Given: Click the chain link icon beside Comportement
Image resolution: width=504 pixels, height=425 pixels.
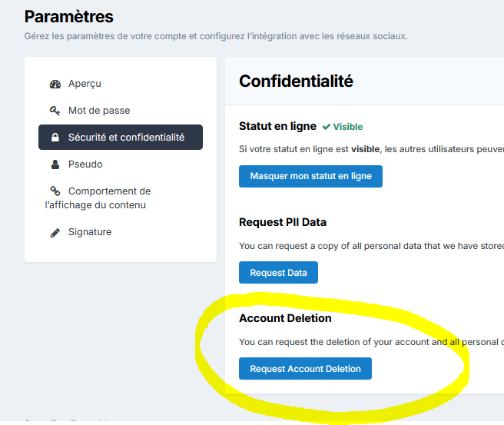Looking at the screenshot, I should 55,191.
